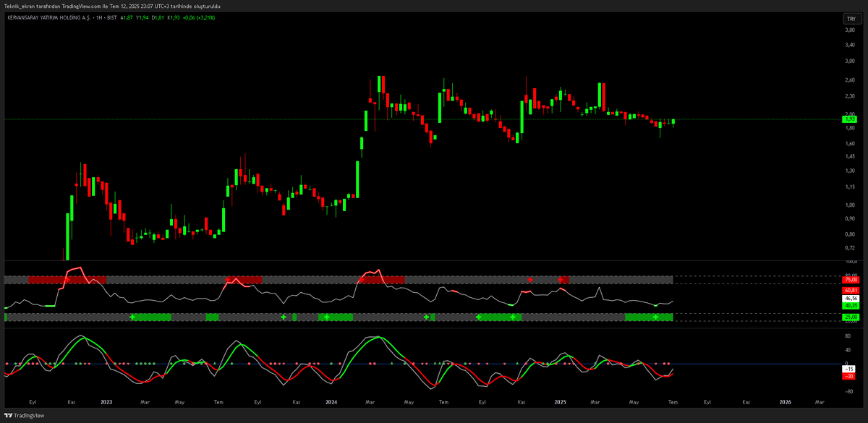The width and height of the screenshot is (868, 423).
Task: Click the white 46,56 indicator value label
Action: pos(851,298)
